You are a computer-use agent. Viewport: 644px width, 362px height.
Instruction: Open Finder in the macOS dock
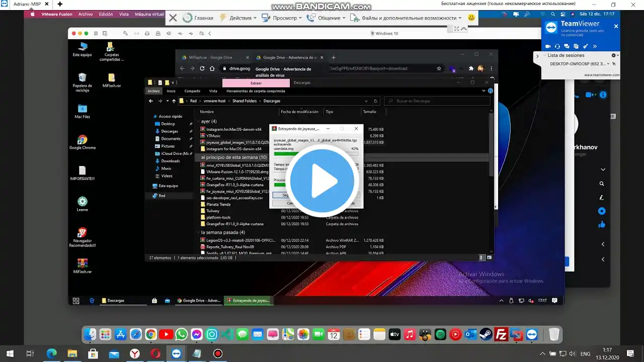pos(90,334)
